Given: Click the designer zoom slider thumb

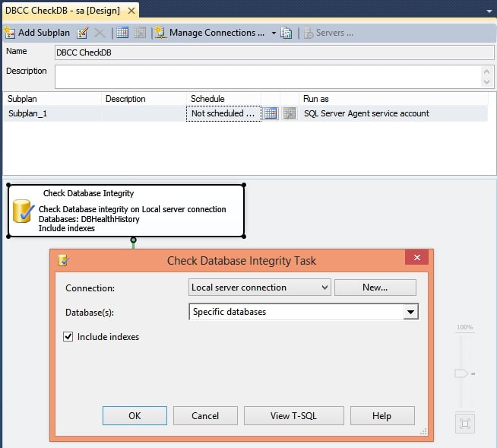Looking at the screenshot, I should pos(461,373).
